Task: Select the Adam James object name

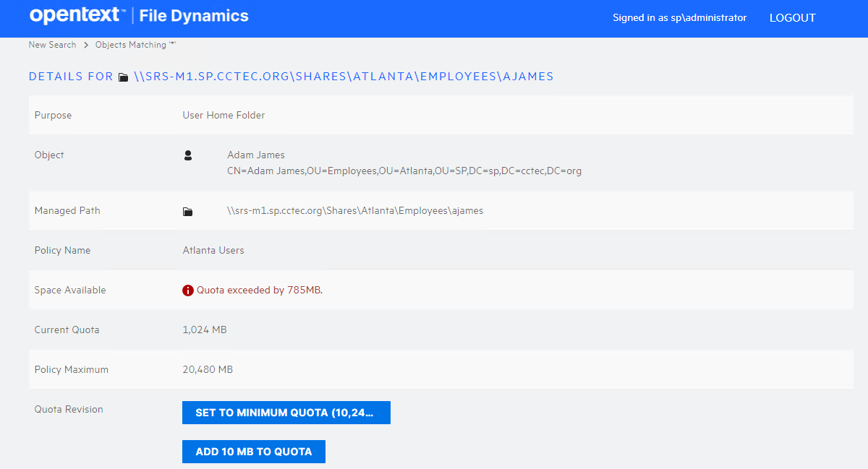Action: [256, 155]
